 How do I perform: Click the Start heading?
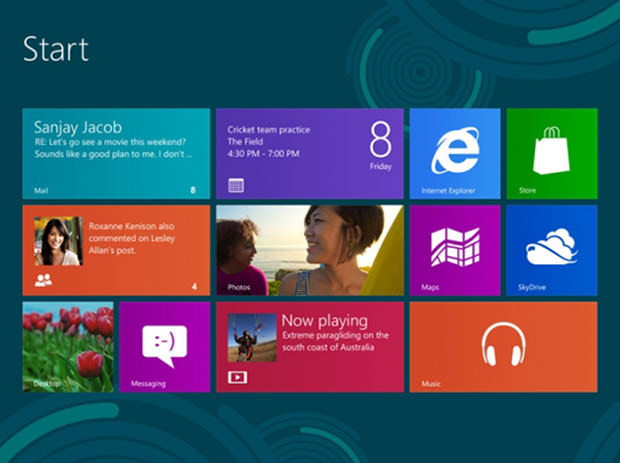[x=56, y=49]
